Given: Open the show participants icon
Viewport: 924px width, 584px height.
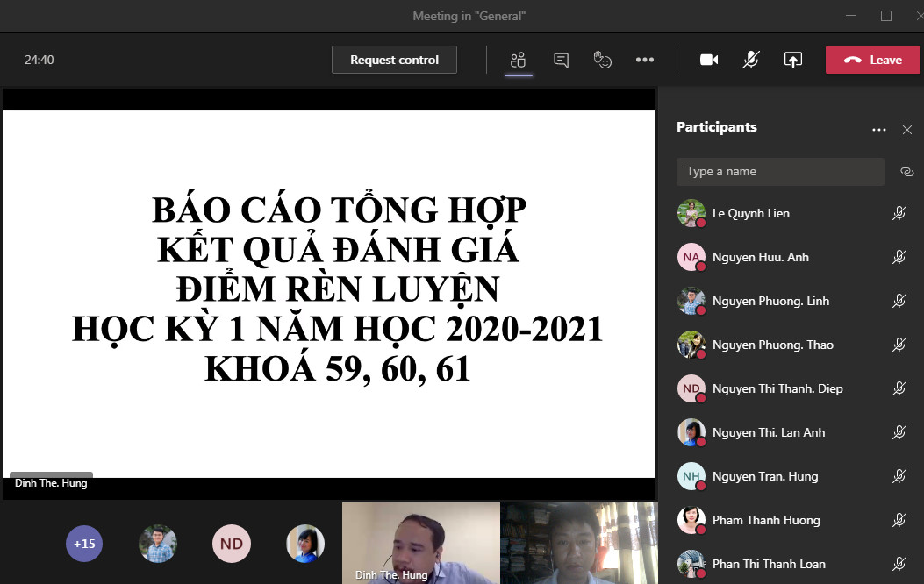Looking at the screenshot, I should click(x=518, y=60).
